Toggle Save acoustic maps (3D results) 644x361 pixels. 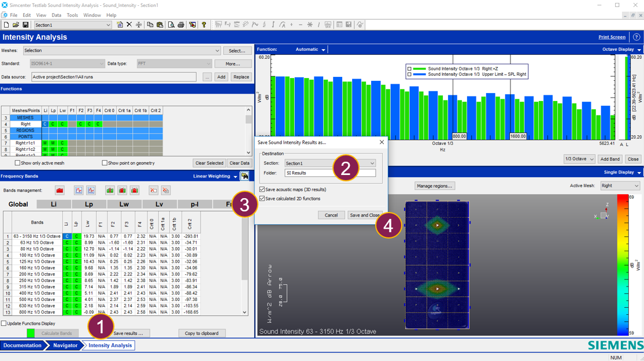(262, 189)
